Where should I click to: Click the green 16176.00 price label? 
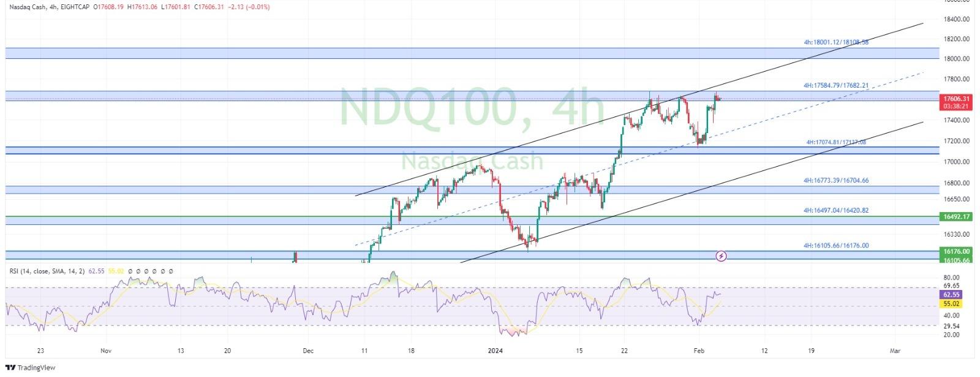click(x=956, y=251)
